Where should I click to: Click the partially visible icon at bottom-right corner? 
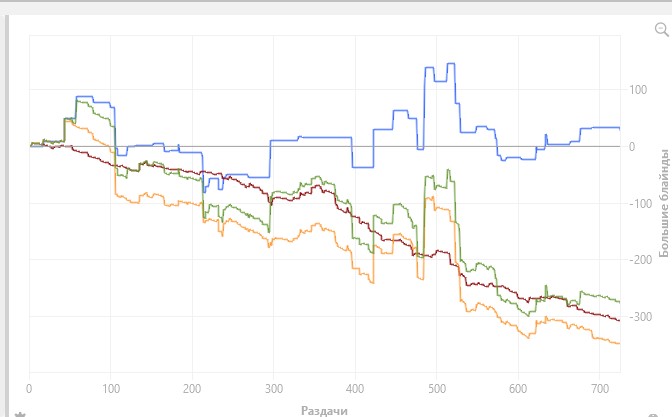coord(653,415)
